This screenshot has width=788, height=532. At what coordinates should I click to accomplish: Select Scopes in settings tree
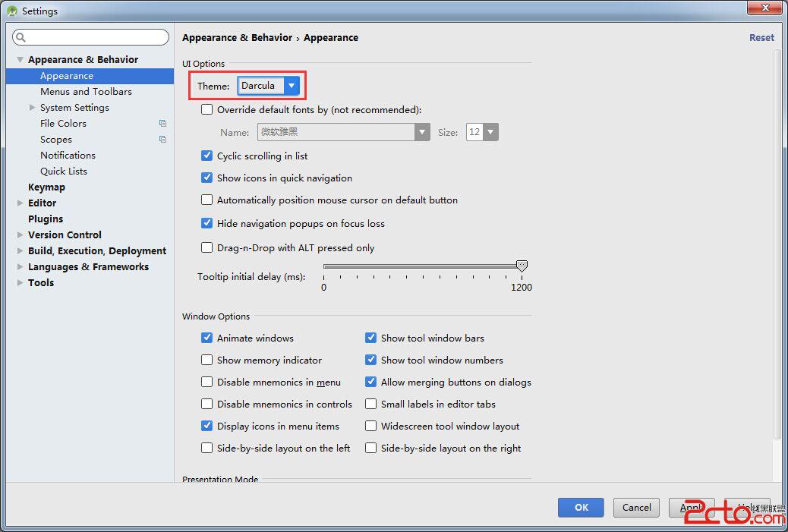[x=55, y=139]
